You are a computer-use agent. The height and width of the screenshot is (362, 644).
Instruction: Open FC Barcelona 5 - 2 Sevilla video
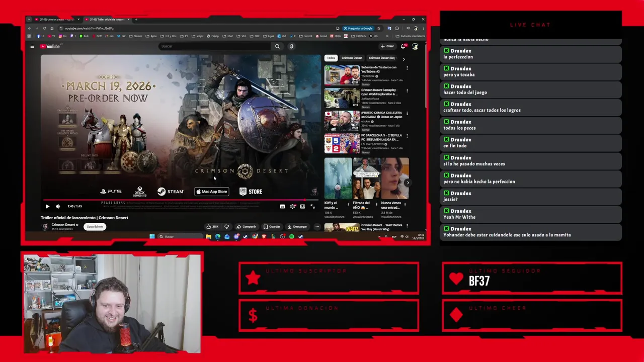pos(342,143)
